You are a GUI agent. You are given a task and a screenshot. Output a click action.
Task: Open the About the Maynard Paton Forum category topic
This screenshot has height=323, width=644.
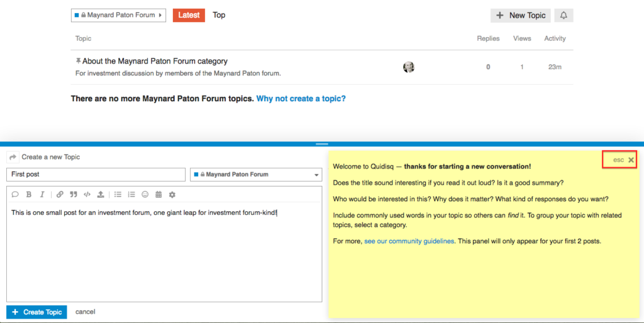pyautogui.click(x=155, y=61)
